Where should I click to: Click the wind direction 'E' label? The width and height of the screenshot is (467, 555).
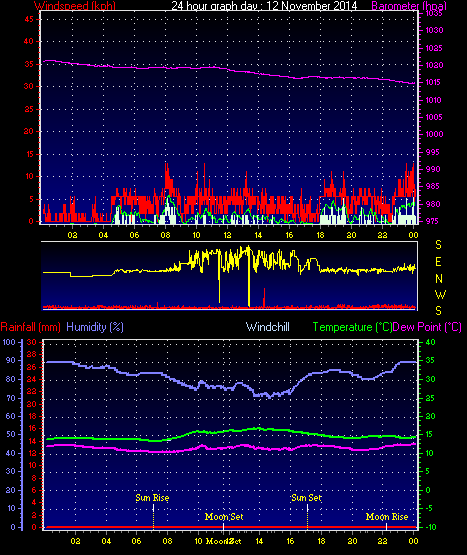pos(438,262)
